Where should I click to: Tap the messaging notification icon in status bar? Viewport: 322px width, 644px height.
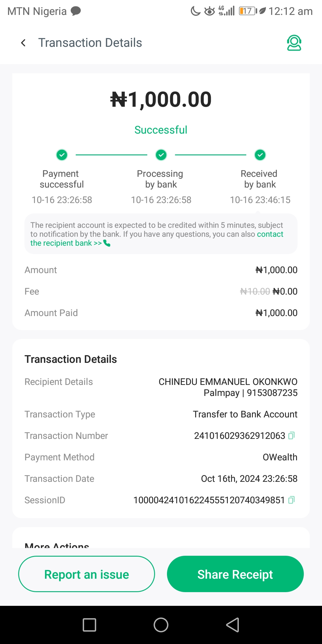point(76,11)
